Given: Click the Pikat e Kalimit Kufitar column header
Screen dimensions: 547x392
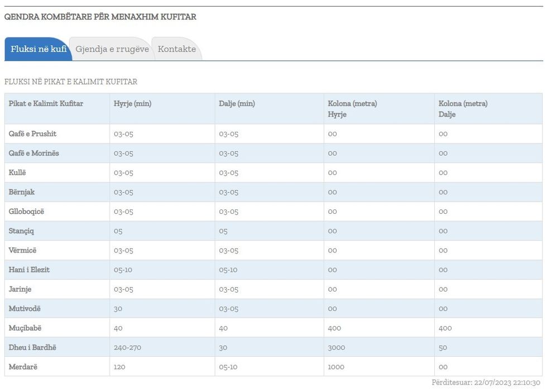Looking at the screenshot, I should tap(46, 104).
